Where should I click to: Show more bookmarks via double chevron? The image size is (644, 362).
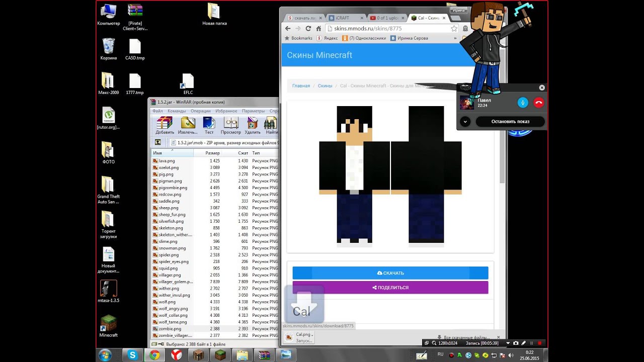point(455,38)
